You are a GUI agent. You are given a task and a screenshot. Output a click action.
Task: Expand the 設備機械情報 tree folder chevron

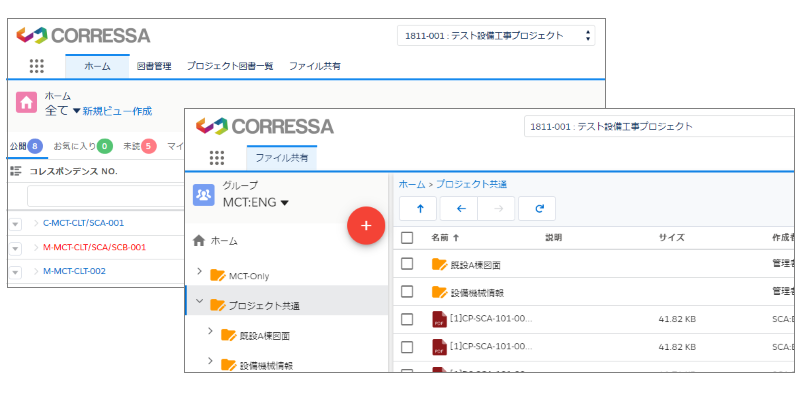pyautogui.click(x=210, y=361)
